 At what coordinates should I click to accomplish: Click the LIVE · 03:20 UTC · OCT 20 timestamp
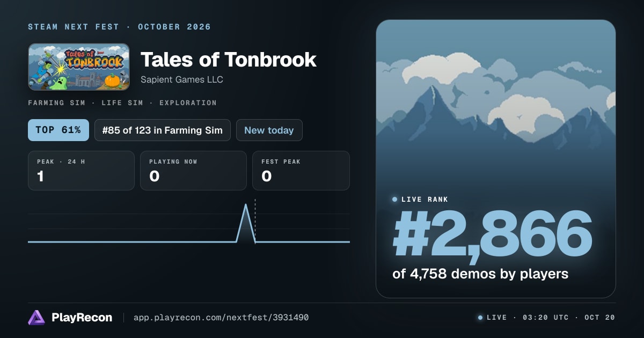551,318
